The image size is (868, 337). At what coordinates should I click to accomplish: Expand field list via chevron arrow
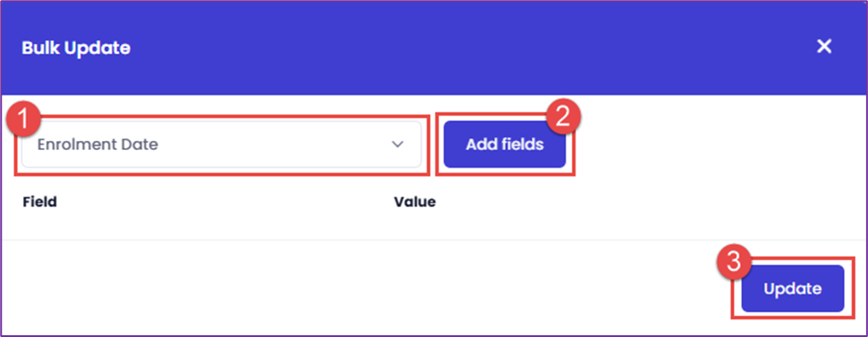(x=397, y=145)
